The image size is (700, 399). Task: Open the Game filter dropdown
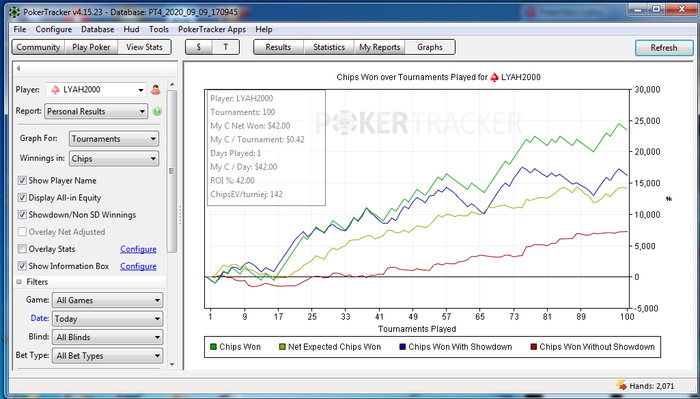tap(108, 300)
